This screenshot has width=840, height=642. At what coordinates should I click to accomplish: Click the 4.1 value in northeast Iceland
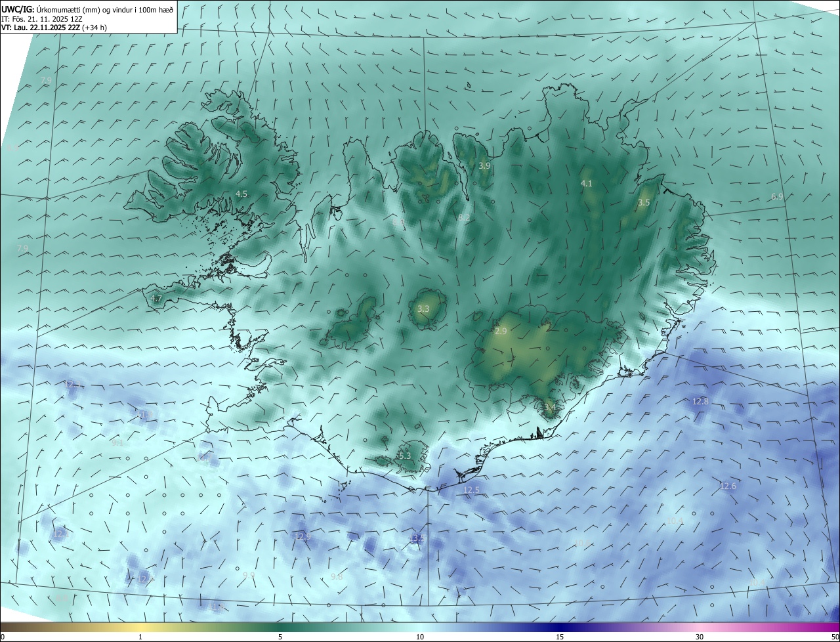click(587, 183)
